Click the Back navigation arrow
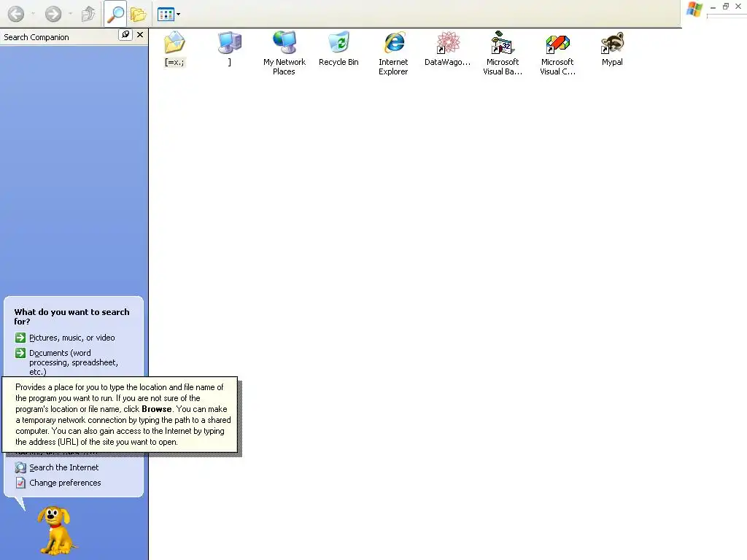Screen dimensions: 747x560 click(16, 14)
